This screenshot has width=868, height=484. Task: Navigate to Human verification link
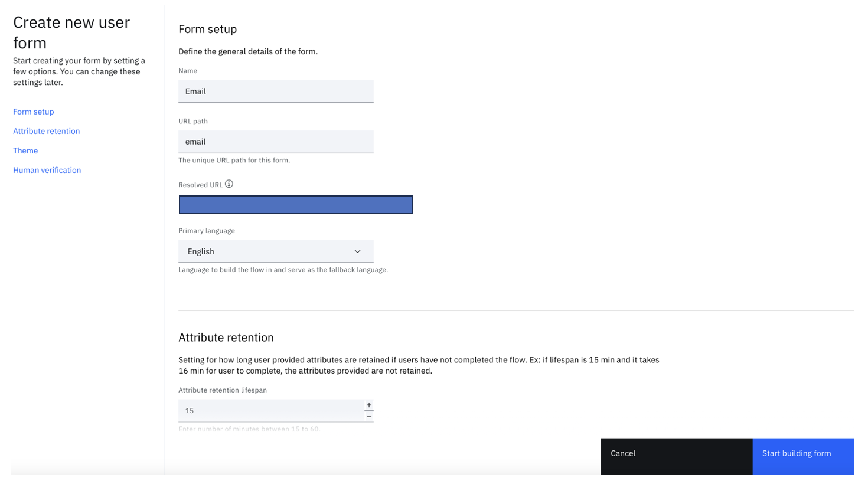pos(47,170)
